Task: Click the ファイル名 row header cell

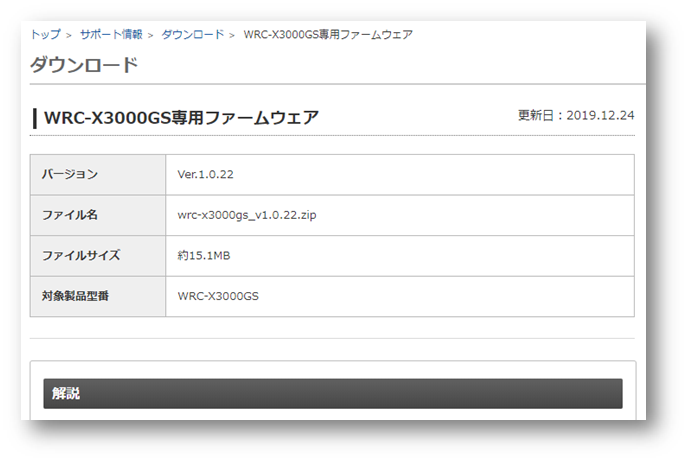Action: click(98, 215)
